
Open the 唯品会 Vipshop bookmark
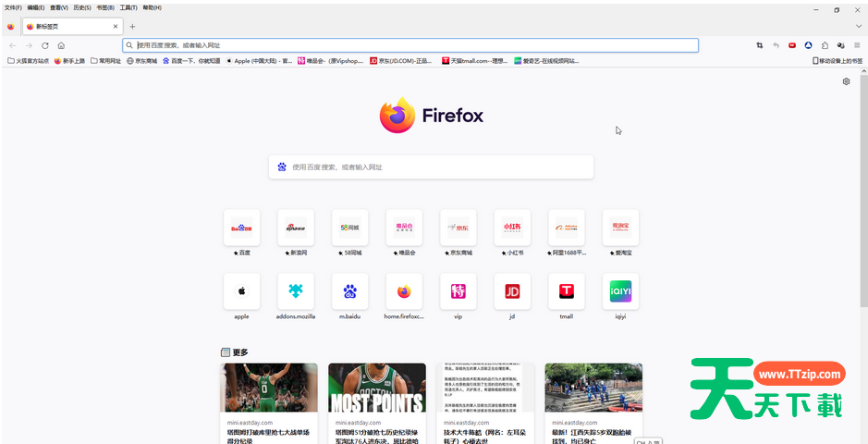331,61
